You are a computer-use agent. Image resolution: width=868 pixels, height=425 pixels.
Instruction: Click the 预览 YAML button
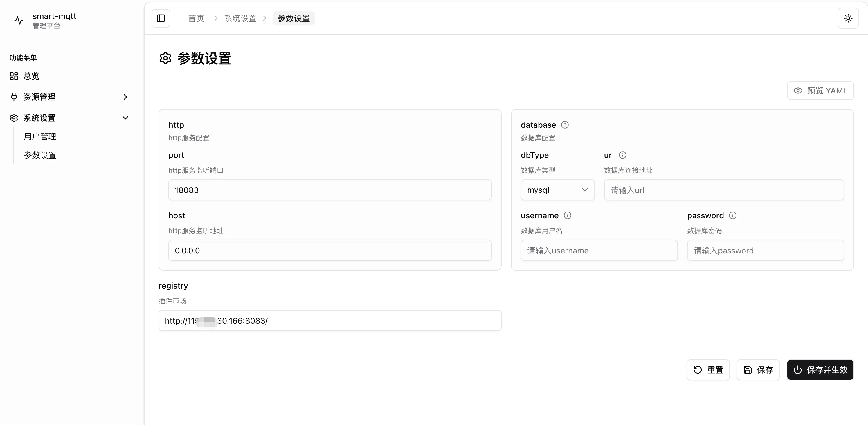820,91
